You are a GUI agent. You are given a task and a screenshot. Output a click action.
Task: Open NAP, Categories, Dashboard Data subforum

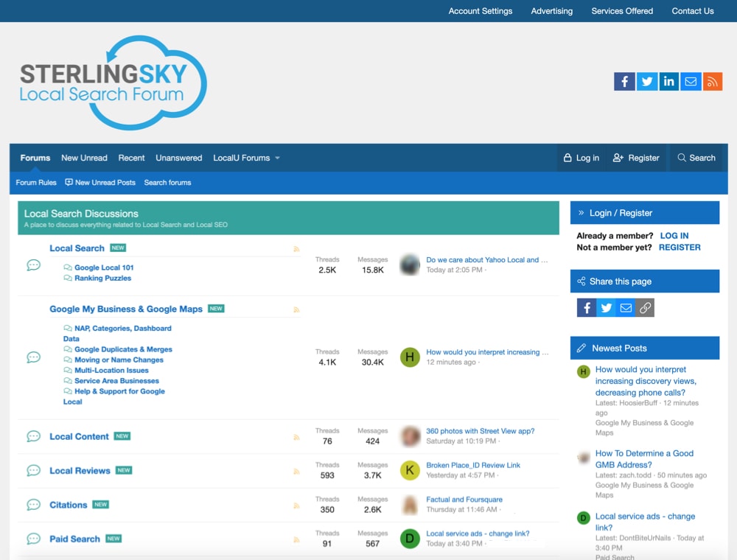coord(117,333)
